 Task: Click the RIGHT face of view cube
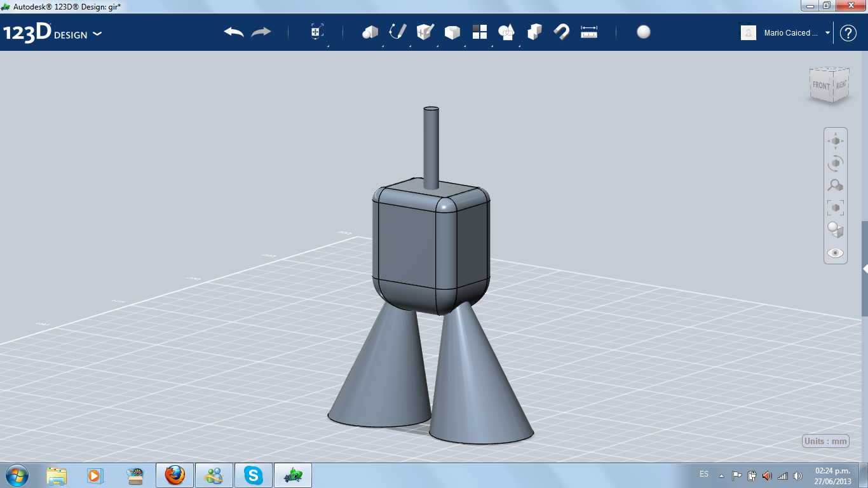[x=841, y=85]
